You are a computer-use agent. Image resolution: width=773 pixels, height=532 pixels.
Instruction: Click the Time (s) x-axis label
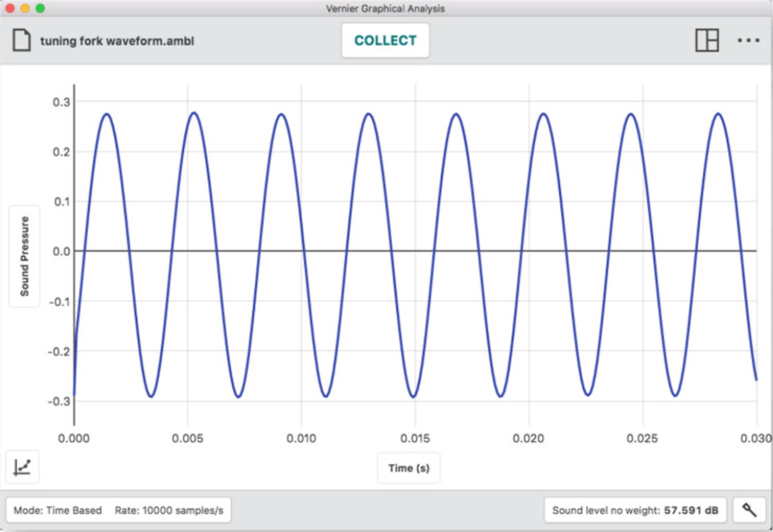(x=409, y=468)
